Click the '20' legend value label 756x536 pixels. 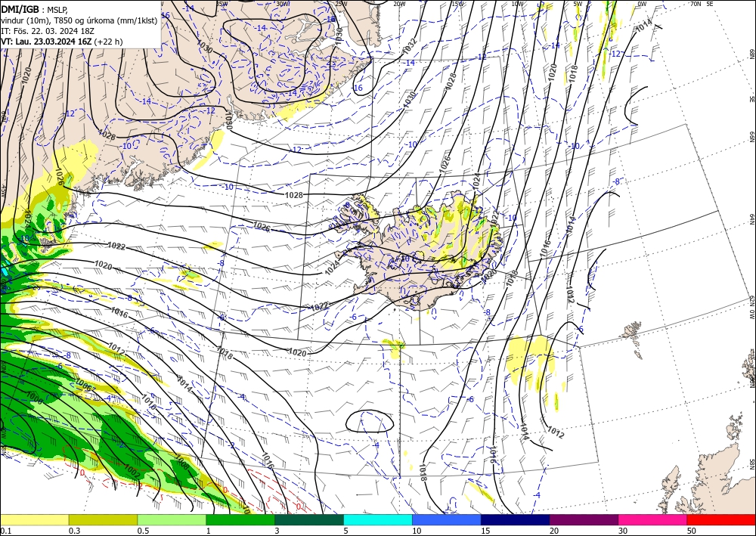[554, 531]
